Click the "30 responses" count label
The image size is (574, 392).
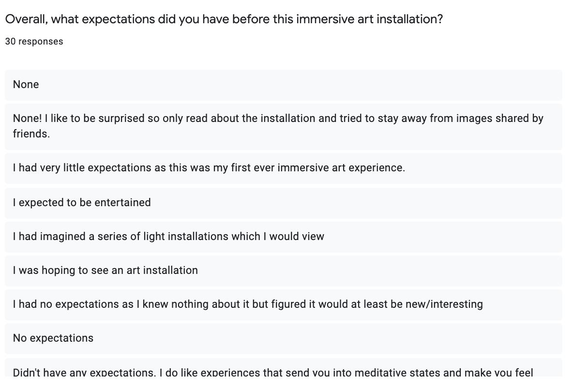34,42
